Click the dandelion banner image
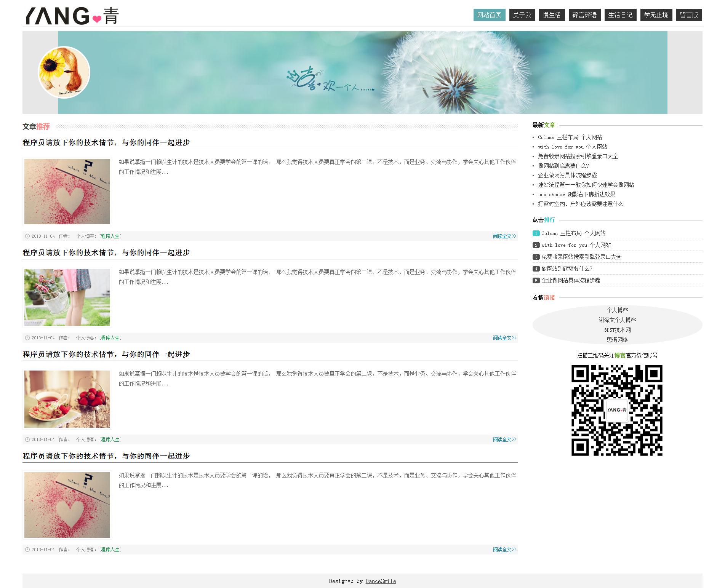 tap(362, 72)
